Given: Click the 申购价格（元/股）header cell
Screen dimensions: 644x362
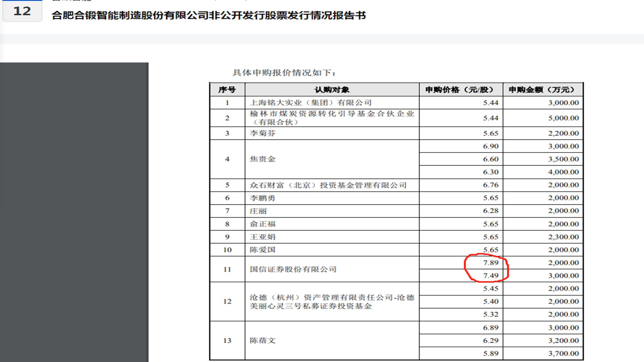Looking at the screenshot, I should (x=460, y=89).
